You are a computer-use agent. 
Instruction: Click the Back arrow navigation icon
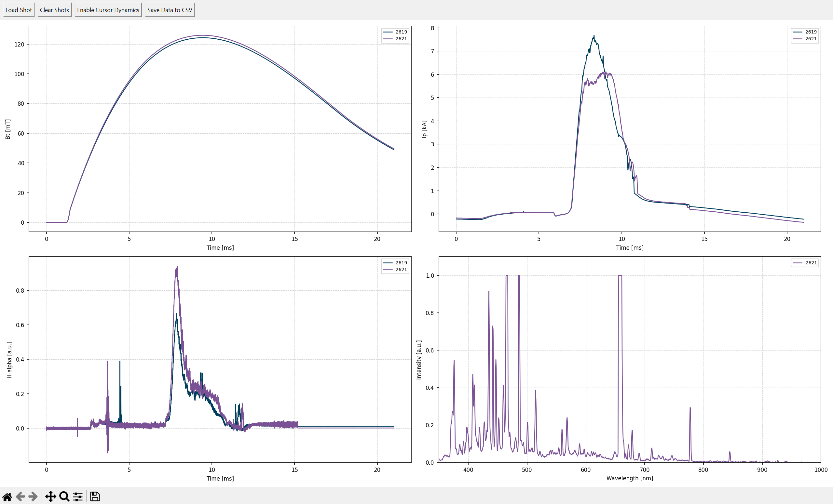(20, 497)
